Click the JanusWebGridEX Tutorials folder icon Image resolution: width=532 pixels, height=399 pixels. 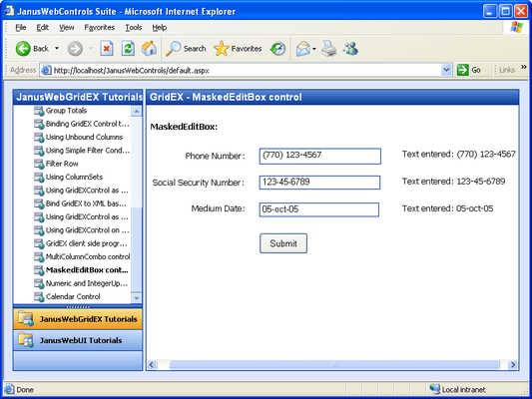(26, 319)
